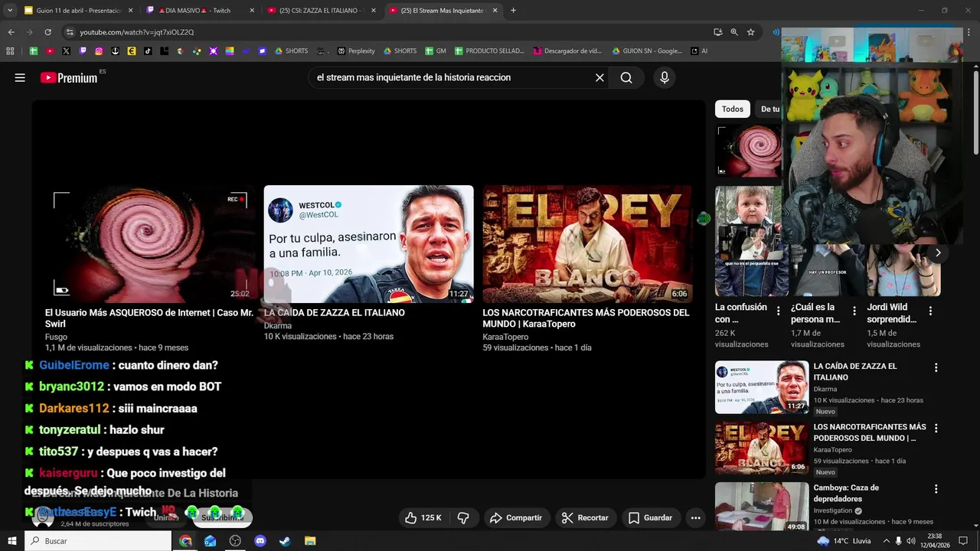
Task: Open options for Jordi Wild short
Action: 930,311
